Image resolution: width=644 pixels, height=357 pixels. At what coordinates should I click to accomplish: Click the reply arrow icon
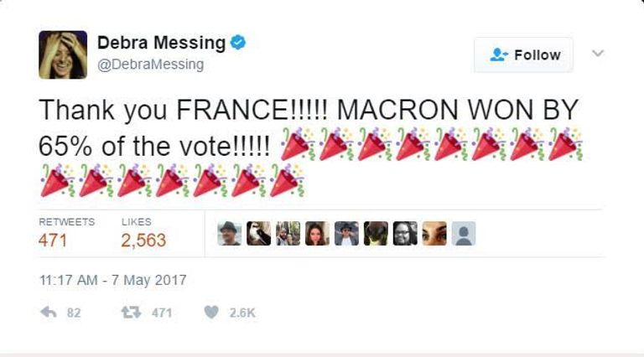pyautogui.click(x=48, y=313)
